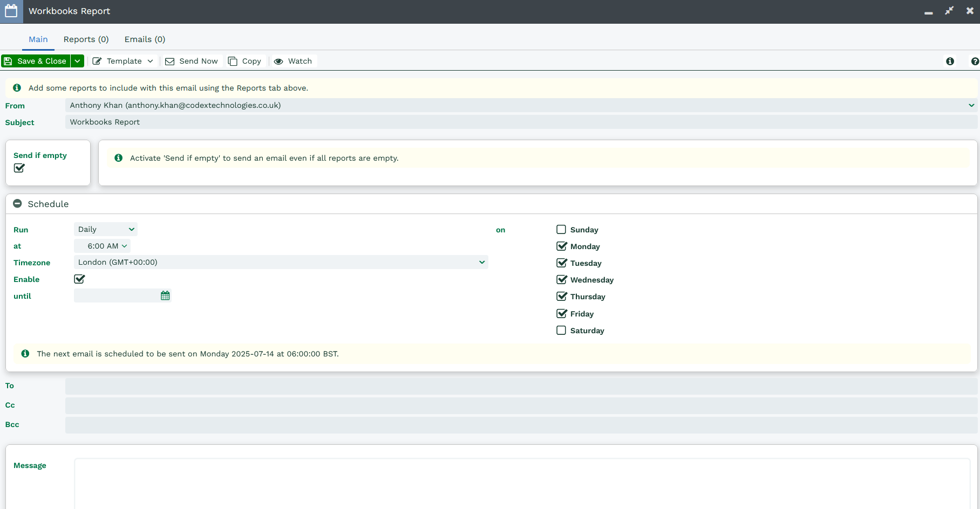Open help question mark icon
The image size is (980, 509).
(x=975, y=61)
